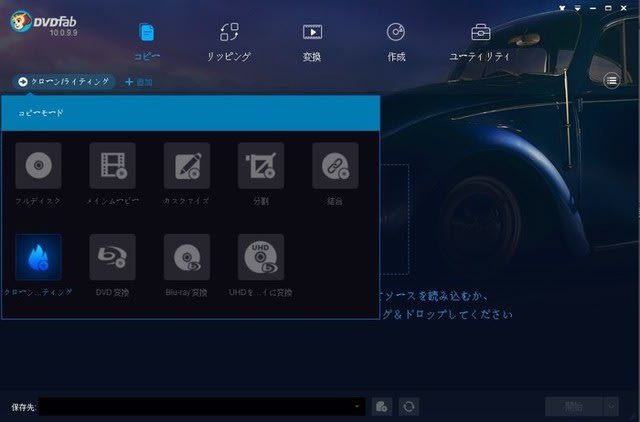Open the task queue list icon
640x422 pixels.
(611, 81)
